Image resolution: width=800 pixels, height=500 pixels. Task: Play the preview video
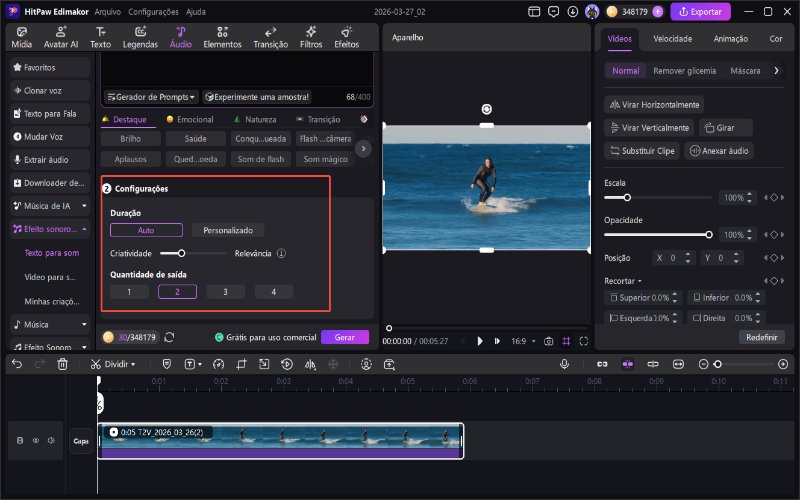pos(480,341)
